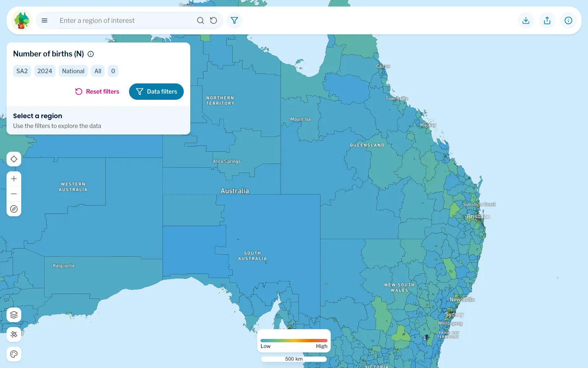Click the Low to High colour legend bar
This screenshot has width=588, height=368.
(294, 340)
